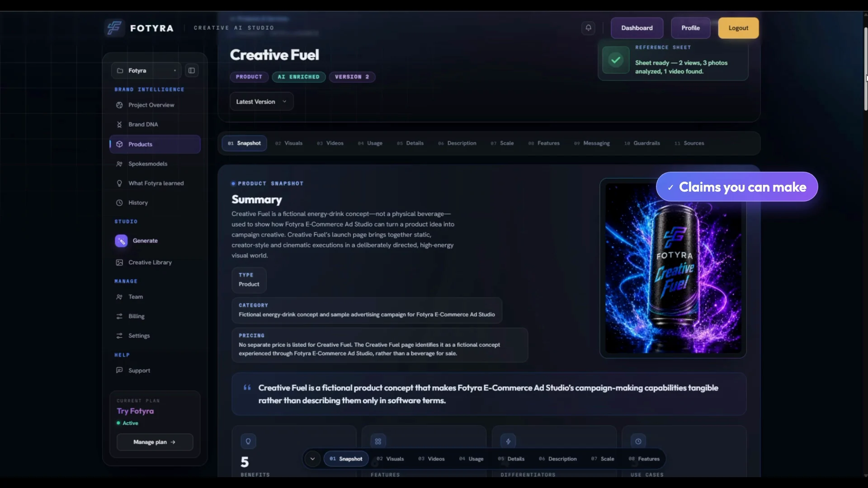Image resolution: width=868 pixels, height=488 pixels.
Task: Open the Latest Version dropdown
Action: (262, 102)
